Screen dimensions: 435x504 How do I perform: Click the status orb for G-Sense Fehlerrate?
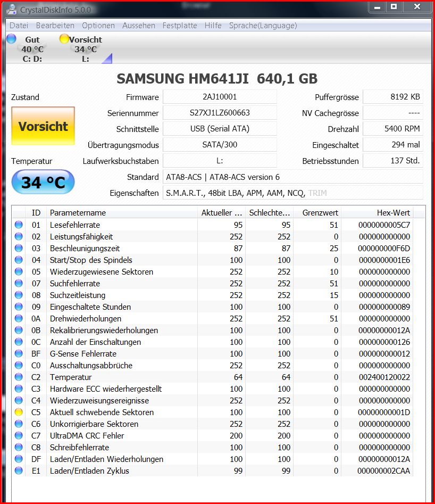(19, 353)
